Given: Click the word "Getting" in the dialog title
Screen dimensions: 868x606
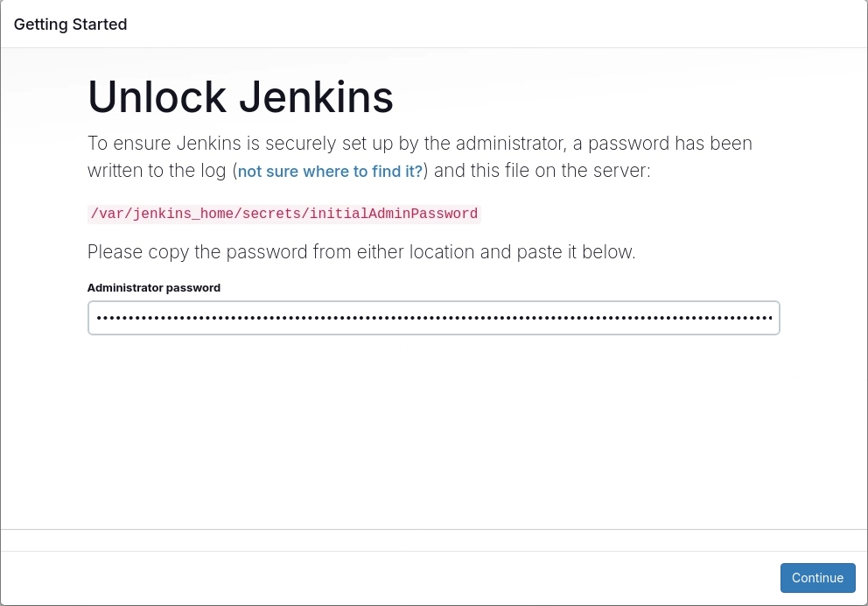Looking at the screenshot, I should pyautogui.click(x=40, y=25).
